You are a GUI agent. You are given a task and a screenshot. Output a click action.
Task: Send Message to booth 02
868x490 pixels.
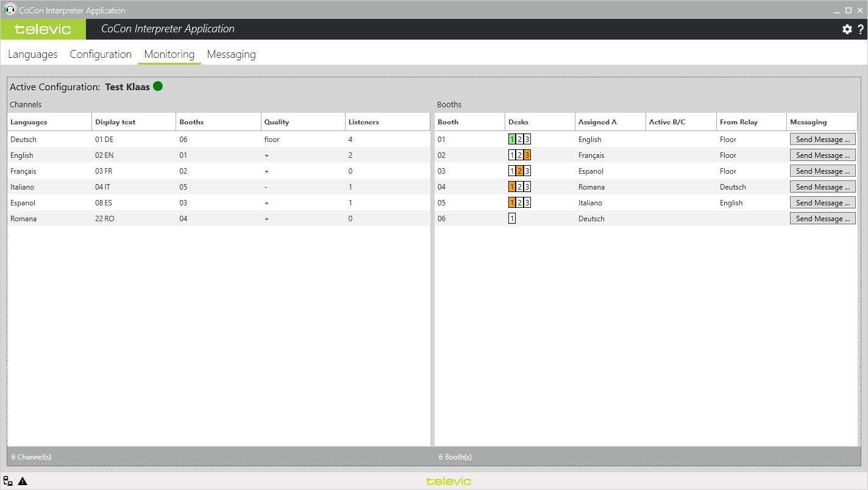tap(823, 155)
